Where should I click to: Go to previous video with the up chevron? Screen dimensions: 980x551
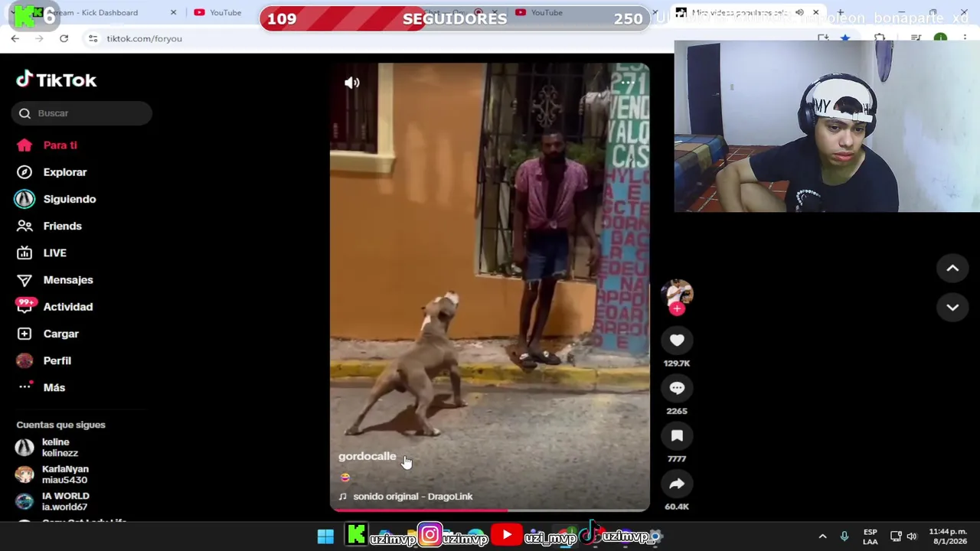point(952,269)
